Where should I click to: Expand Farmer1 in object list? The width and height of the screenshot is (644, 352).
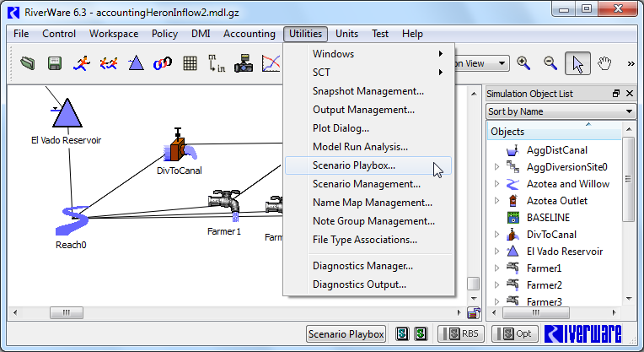pyautogui.click(x=497, y=268)
